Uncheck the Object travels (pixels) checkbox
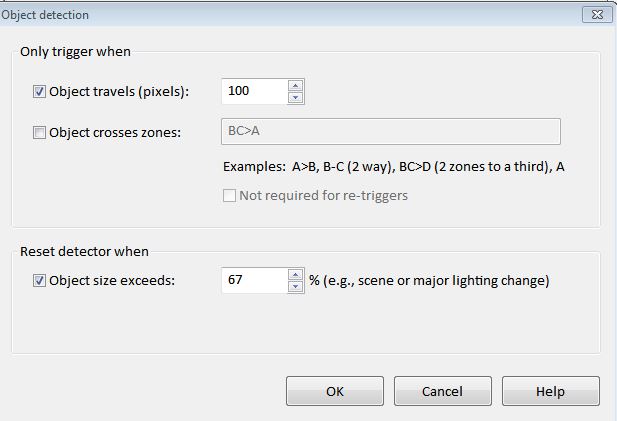Viewport: 617px width, 421px height. pos(40,92)
